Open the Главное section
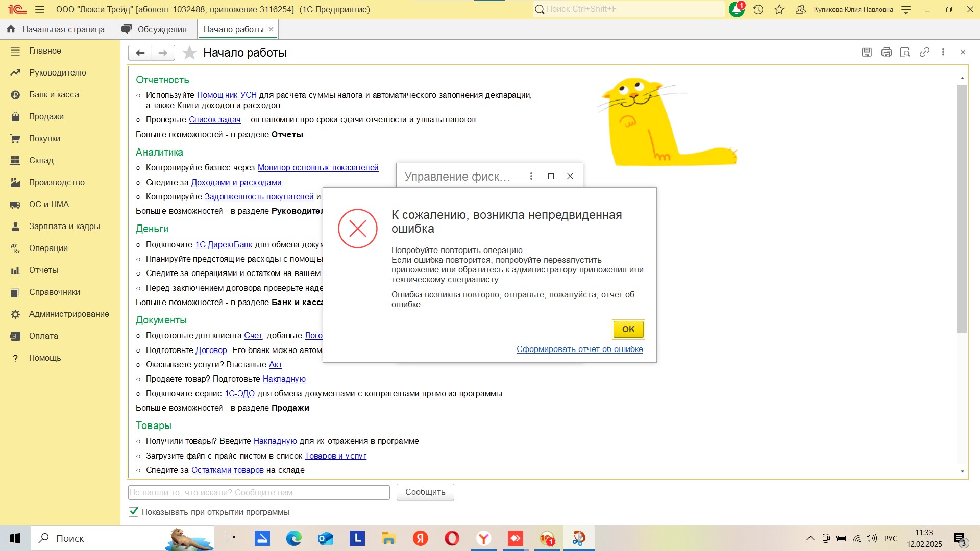The image size is (980, 551). pos(45,51)
